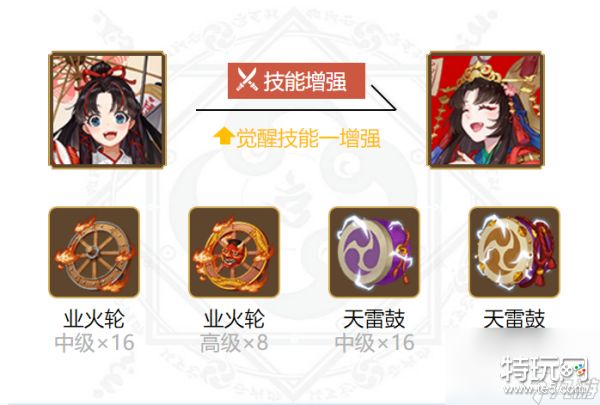The width and height of the screenshot is (600, 405).
Task: Click the unawakened shikigami portrait with umbrella
Action: pyautogui.click(x=108, y=109)
